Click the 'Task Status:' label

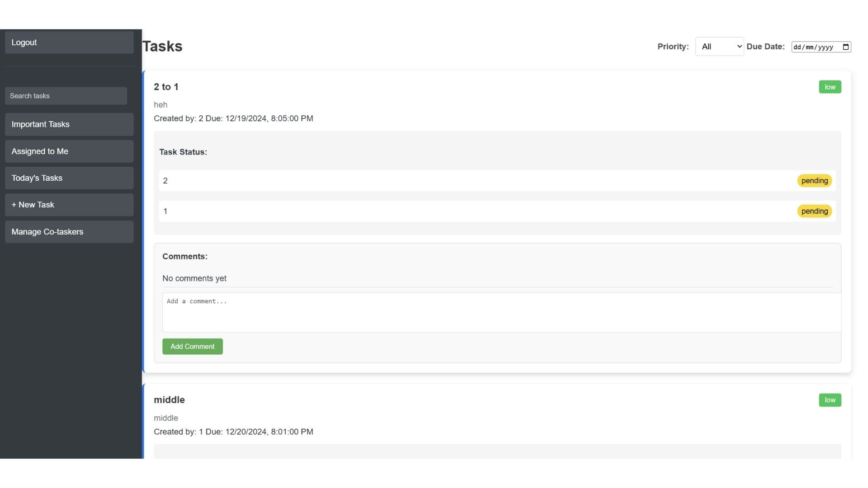183,152
